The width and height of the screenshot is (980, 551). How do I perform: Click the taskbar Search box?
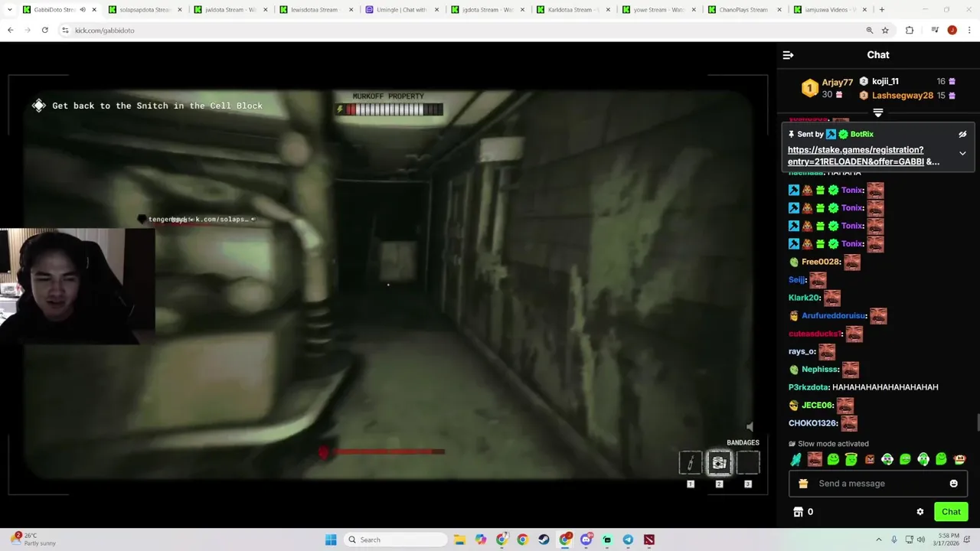coord(395,540)
